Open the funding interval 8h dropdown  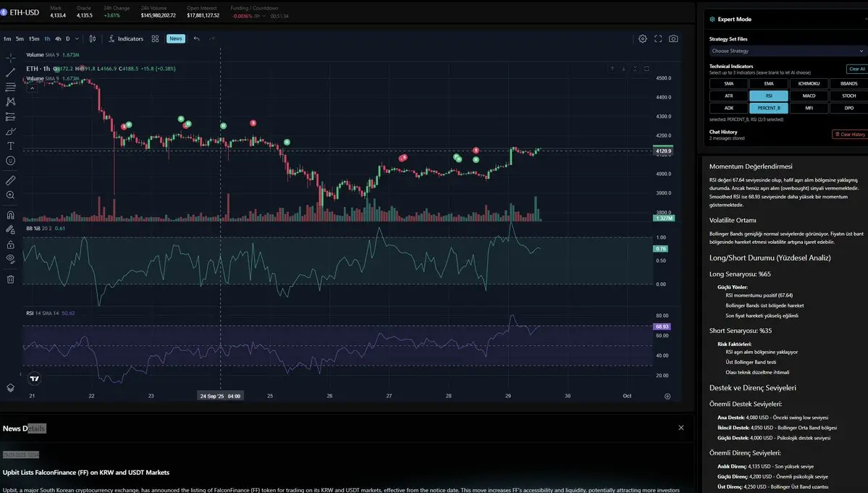258,16
